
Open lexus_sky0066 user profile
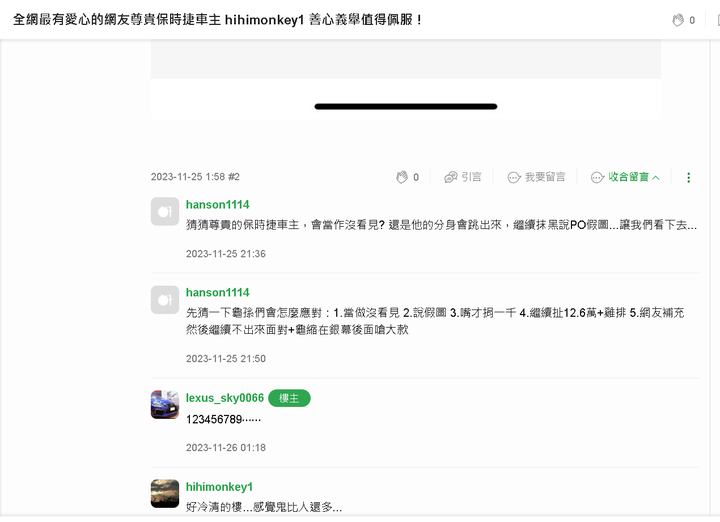(225, 398)
